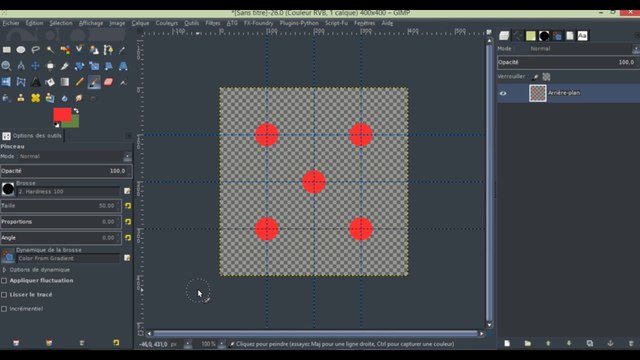
Task: Reset the Angle value to default
Action: click(x=128, y=238)
